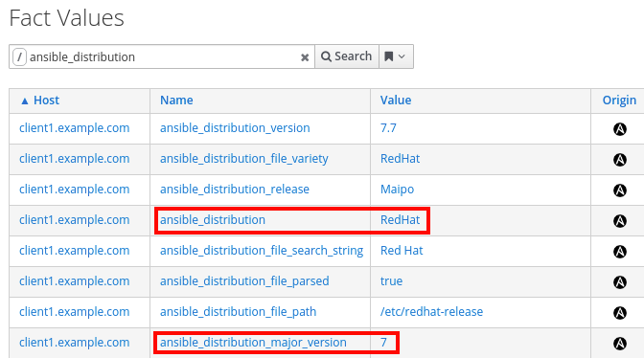Screen dimensions: 644x358
Task: Click the true value link
Action: coord(391,281)
